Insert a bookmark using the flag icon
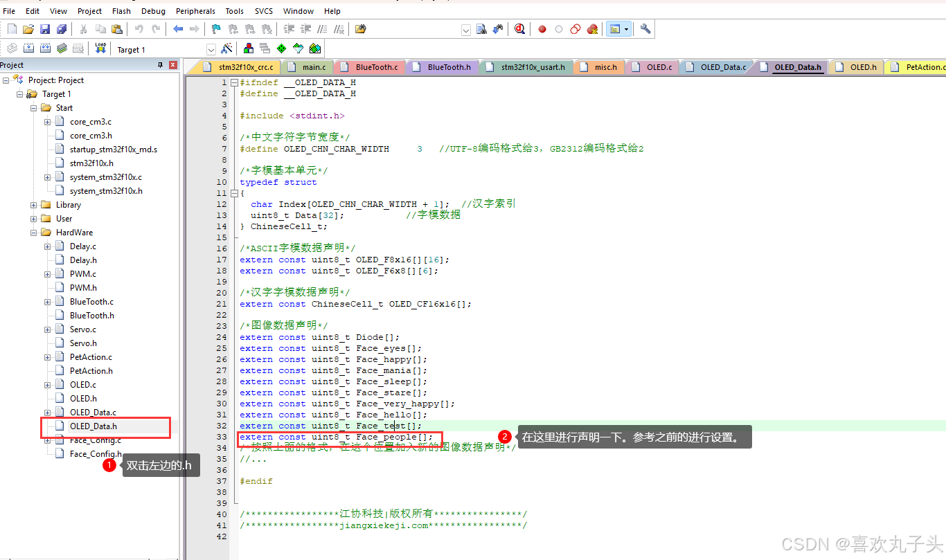This screenshot has height=560, width=946. coord(216,29)
